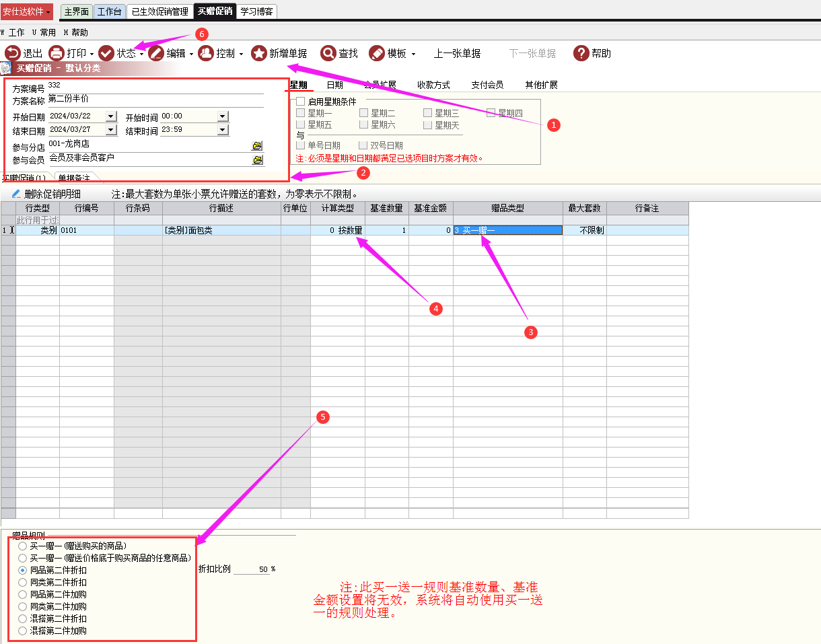Open the 参与会员 folder picker icon
821x644 pixels.
257,160
